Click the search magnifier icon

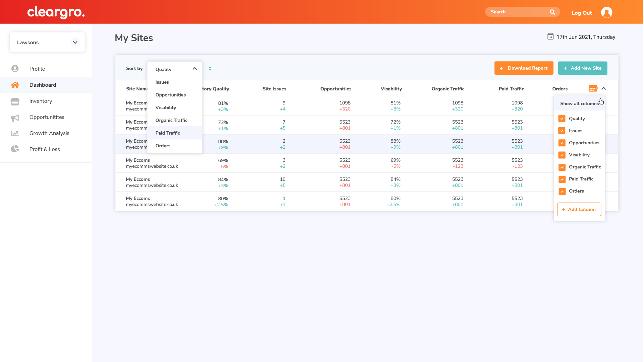click(552, 12)
